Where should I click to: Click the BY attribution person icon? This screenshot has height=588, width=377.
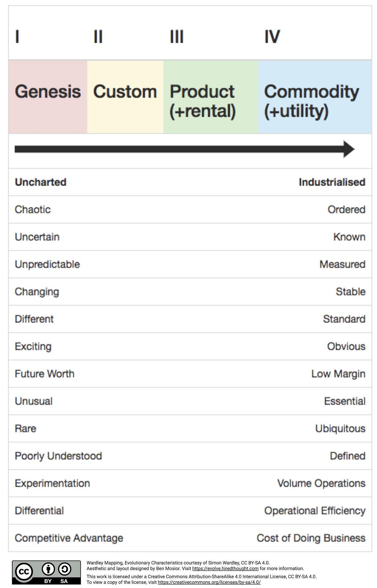[x=48, y=569]
